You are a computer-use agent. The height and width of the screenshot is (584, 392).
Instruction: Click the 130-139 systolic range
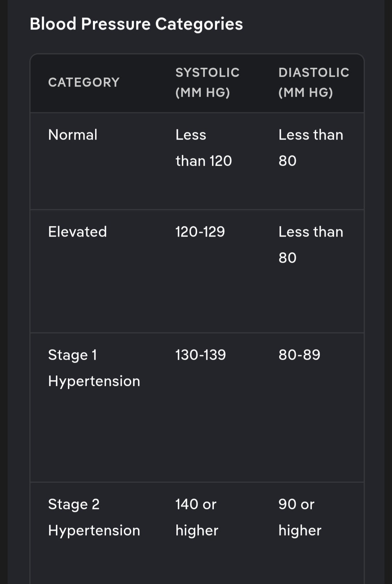coord(201,355)
